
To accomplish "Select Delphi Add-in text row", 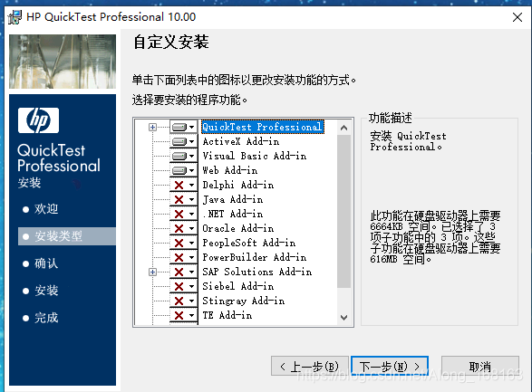I will pyautogui.click(x=238, y=185).
